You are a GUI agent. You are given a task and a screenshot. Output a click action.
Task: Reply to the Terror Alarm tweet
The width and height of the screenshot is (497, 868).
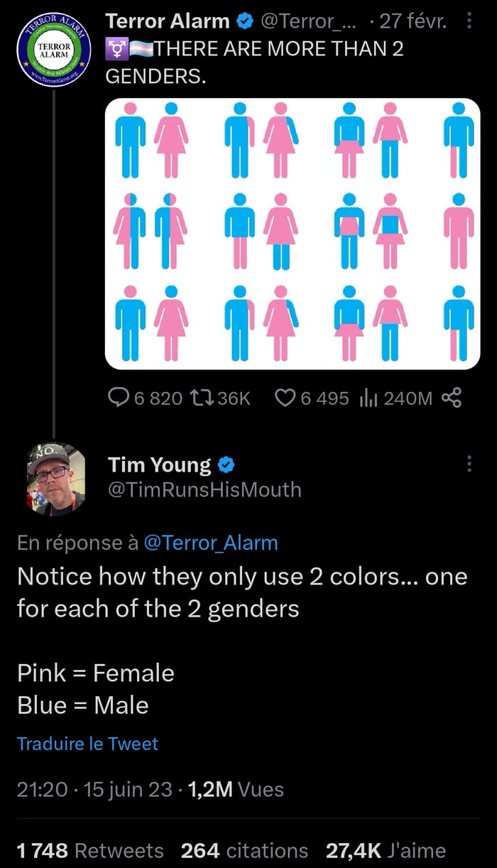pyautogui.click(x=116, y=398)
